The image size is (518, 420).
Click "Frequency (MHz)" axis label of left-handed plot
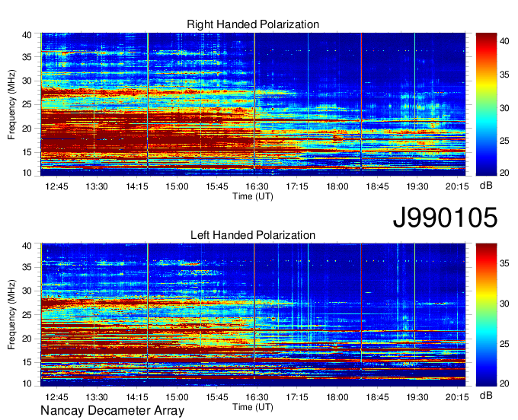pos(11,315)
